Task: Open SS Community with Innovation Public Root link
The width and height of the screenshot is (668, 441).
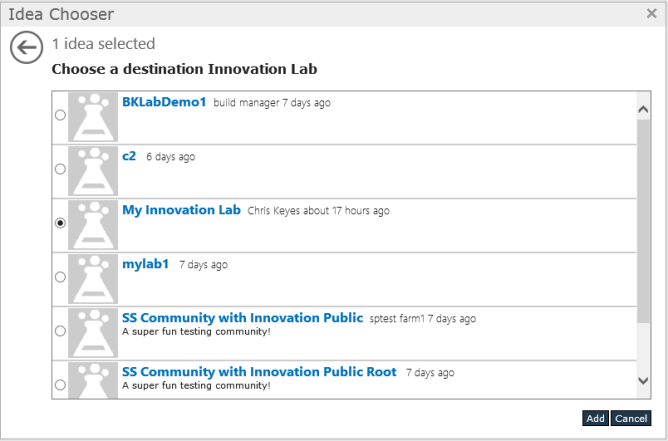Action: 259,372
